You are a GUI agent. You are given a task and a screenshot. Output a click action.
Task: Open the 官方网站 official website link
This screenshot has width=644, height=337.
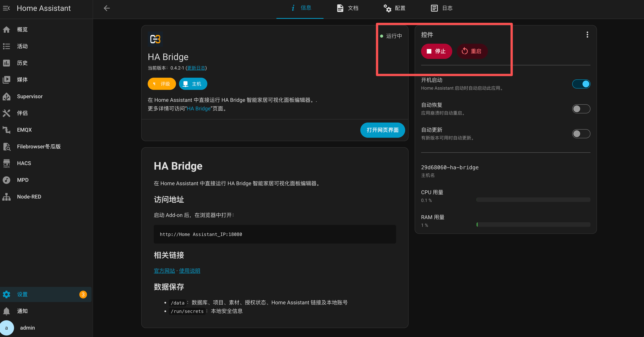(x=164, y=271)
